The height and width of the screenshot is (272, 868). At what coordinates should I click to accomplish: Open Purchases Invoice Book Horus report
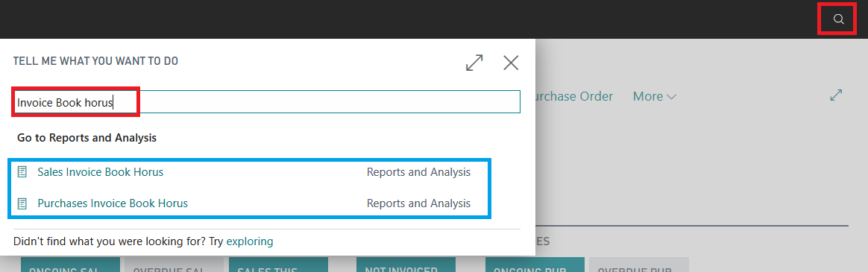pos(113,203)
